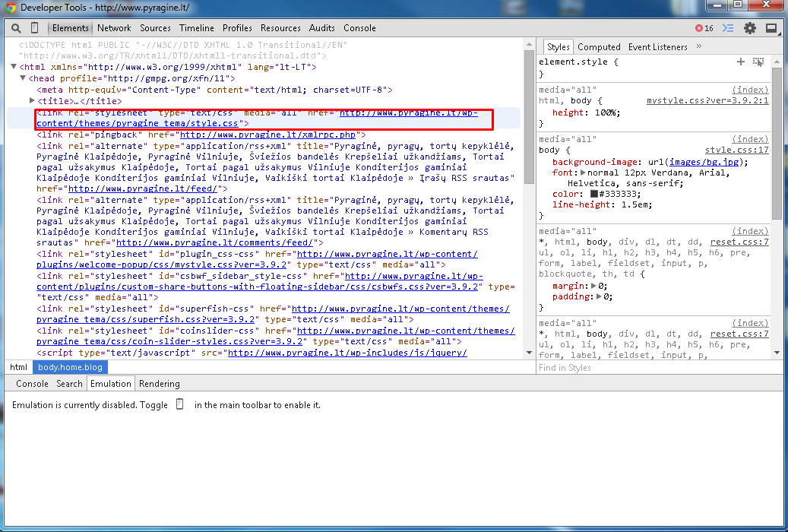788x532 pixels.
Task: Select the DOCTYPE declaration line
Action: click(x=183, y=50)
